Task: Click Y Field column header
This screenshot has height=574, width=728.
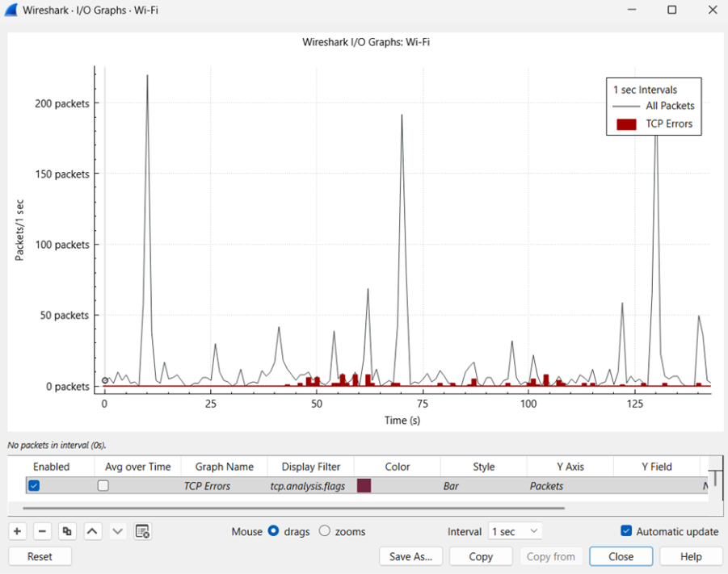Action: tap(657, 467)
